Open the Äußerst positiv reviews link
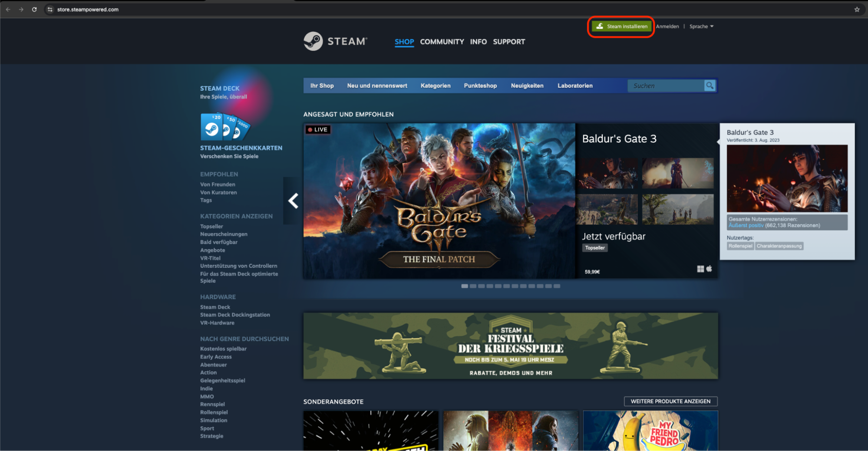 [746, 225]
